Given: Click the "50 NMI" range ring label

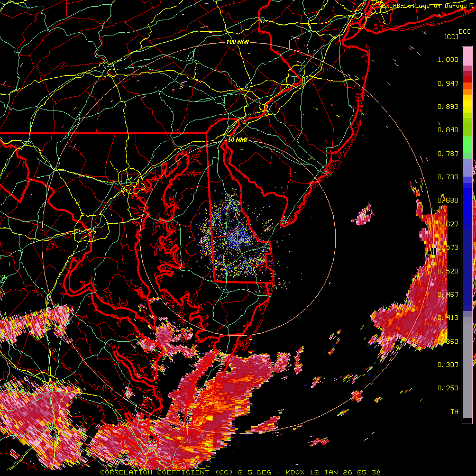Looking at the screenshot, I should [237, 140].
